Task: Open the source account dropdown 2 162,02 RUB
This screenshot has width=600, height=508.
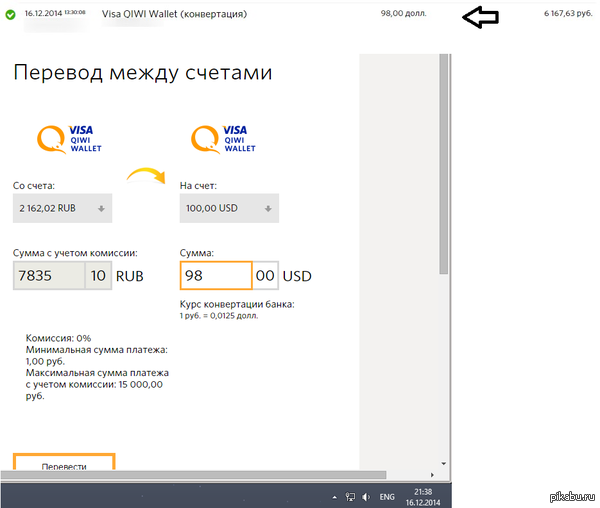Action: 62,208
